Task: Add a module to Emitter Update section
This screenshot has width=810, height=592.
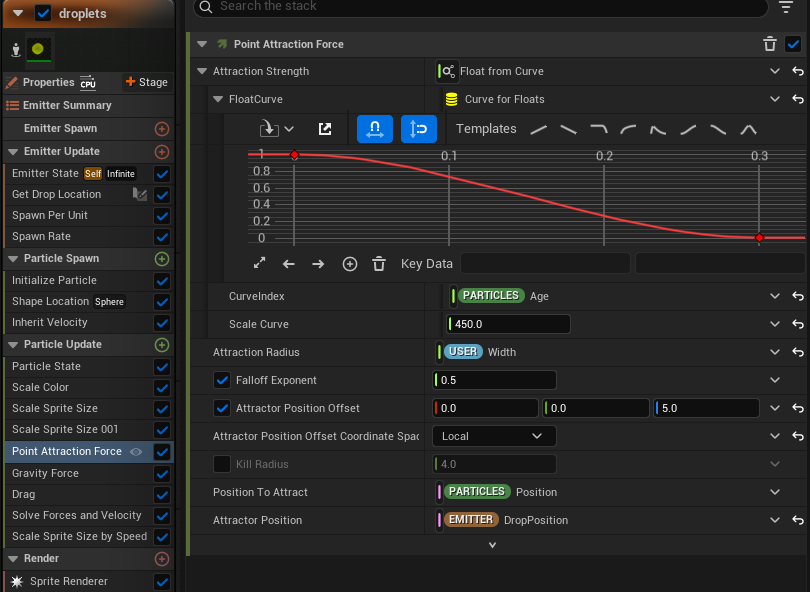Action: [162, 152]
